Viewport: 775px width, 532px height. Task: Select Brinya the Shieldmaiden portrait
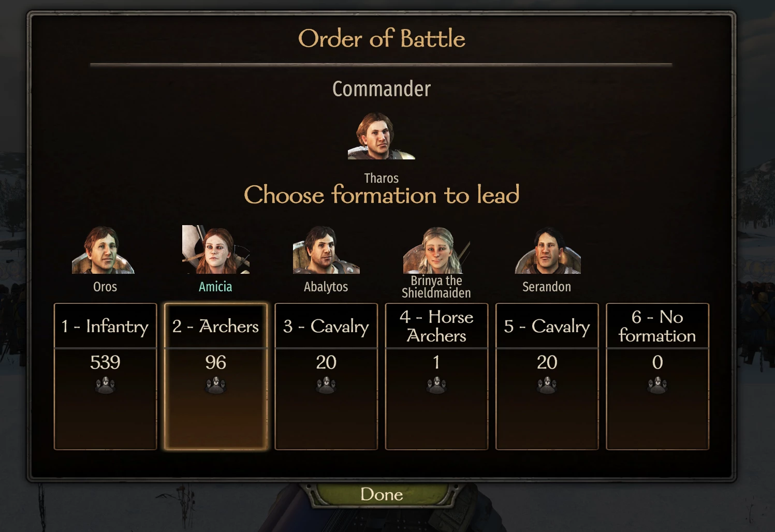436,250
